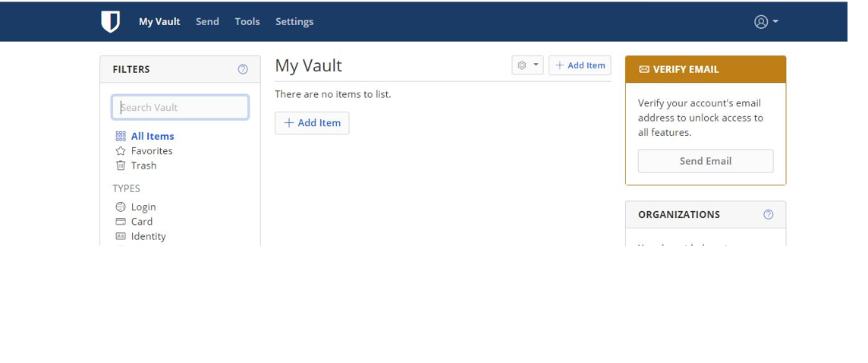
Task: Open the user account dropdown
Action: tap(766, 21)
